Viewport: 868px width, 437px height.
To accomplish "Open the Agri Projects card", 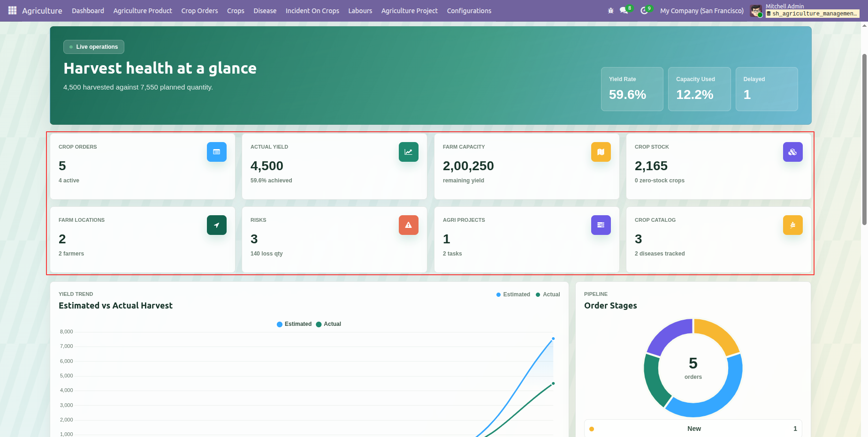I will point(527,240).
